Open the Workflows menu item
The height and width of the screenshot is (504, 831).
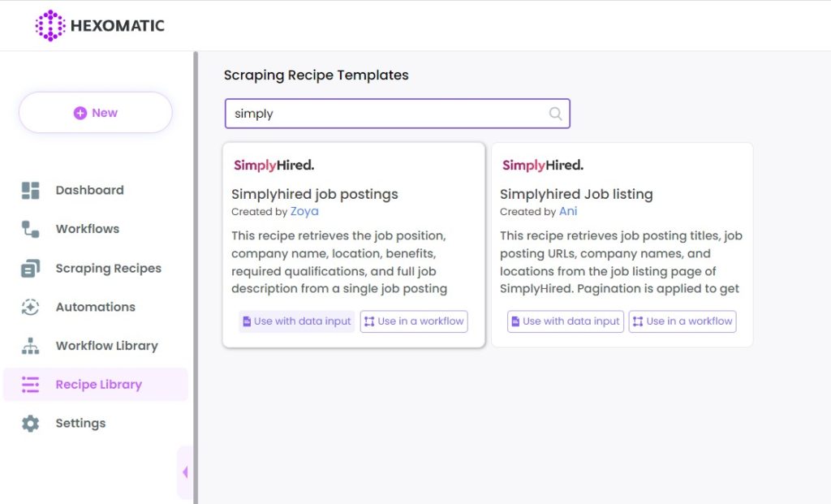click(88, 229)
